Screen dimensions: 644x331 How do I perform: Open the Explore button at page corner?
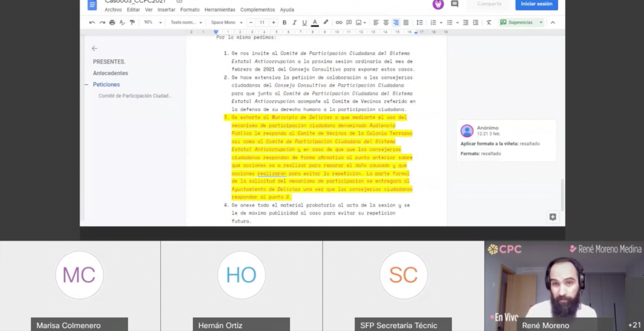553,217
